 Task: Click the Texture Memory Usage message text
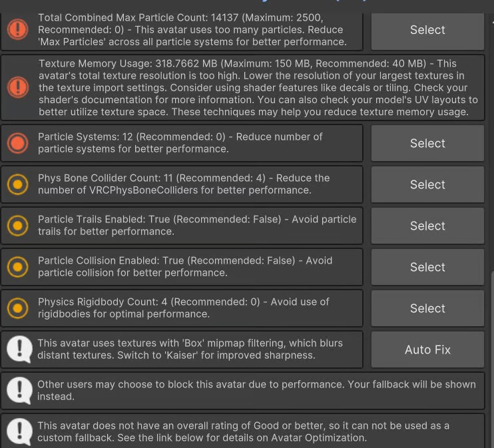[258, 88]
